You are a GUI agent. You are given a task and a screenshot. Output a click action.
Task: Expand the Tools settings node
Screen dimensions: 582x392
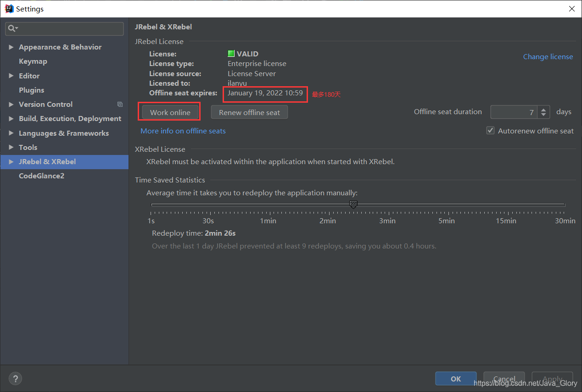point(11,148)
